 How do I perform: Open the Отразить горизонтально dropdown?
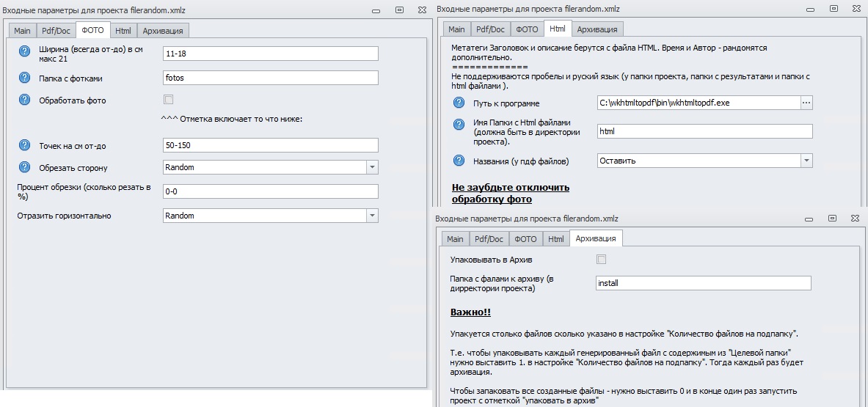click(372, 216)
